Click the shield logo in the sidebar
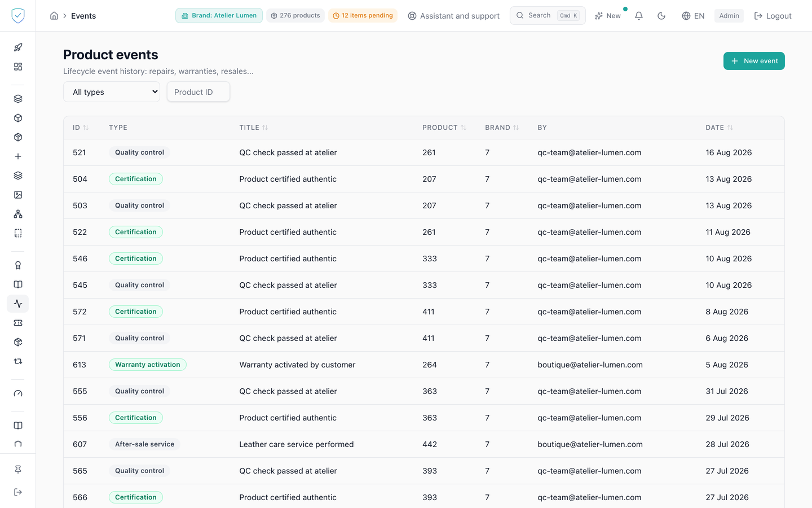Image resolution: width=812 pixels, height=508 pixels. coord(18,16)
